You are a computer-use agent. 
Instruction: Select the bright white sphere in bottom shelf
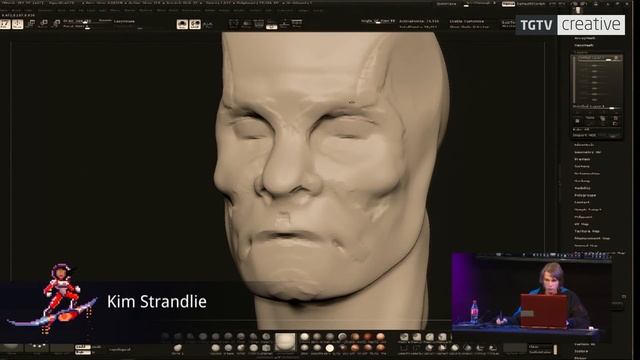coord(329,348)
